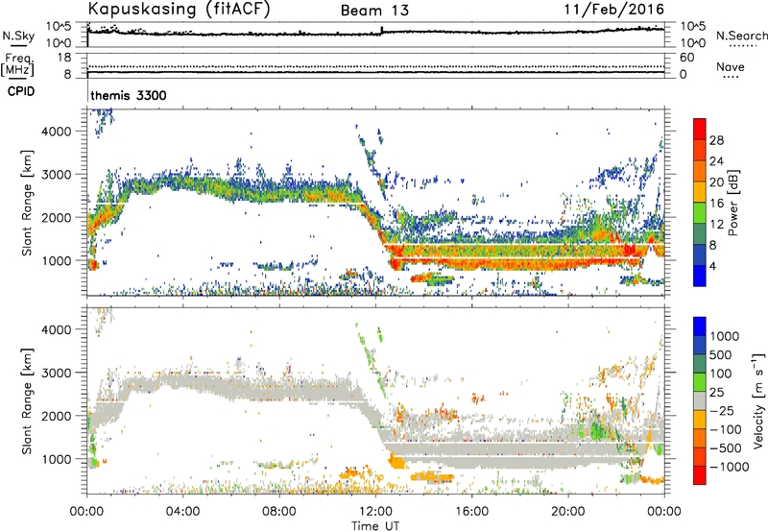Click the gray segment of the velocity colorbar
The height and width of the screenshot is (532, 768).
(x=700, y=401)
